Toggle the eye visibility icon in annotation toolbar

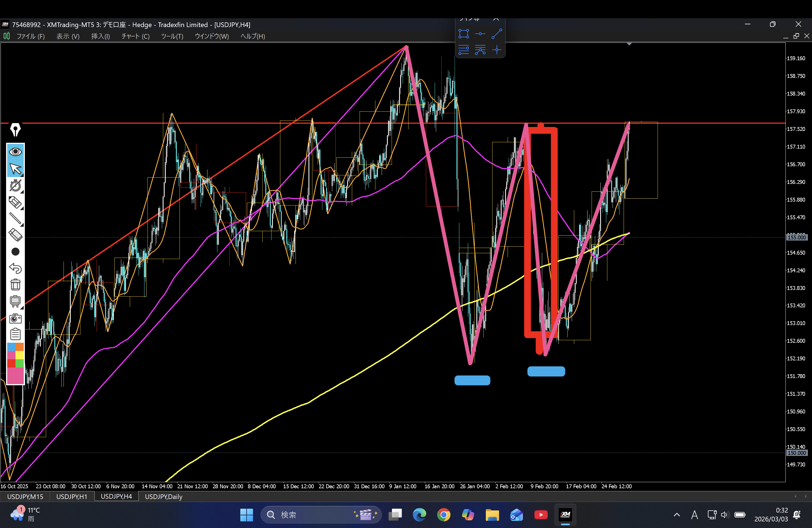coord(15,151)
